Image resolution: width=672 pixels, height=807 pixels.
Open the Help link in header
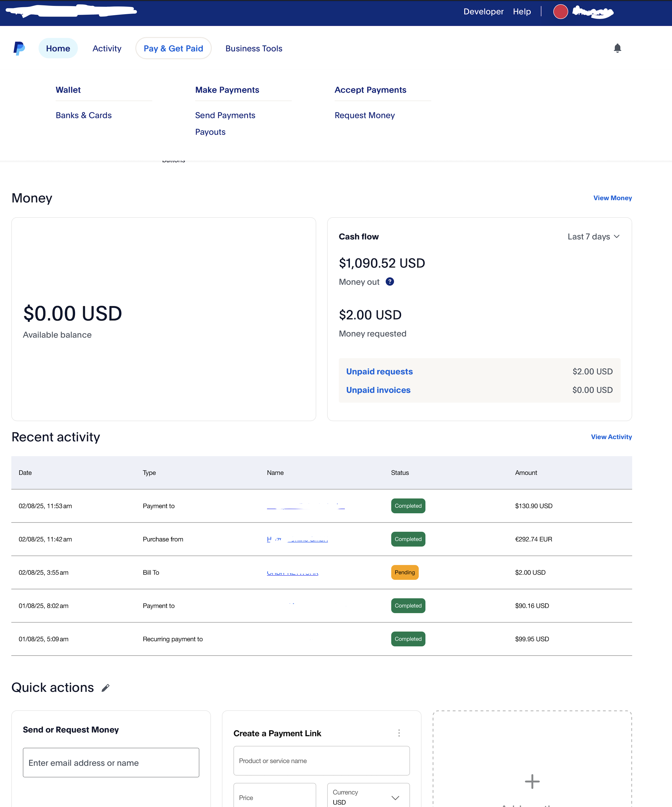[x=522, y=11]
